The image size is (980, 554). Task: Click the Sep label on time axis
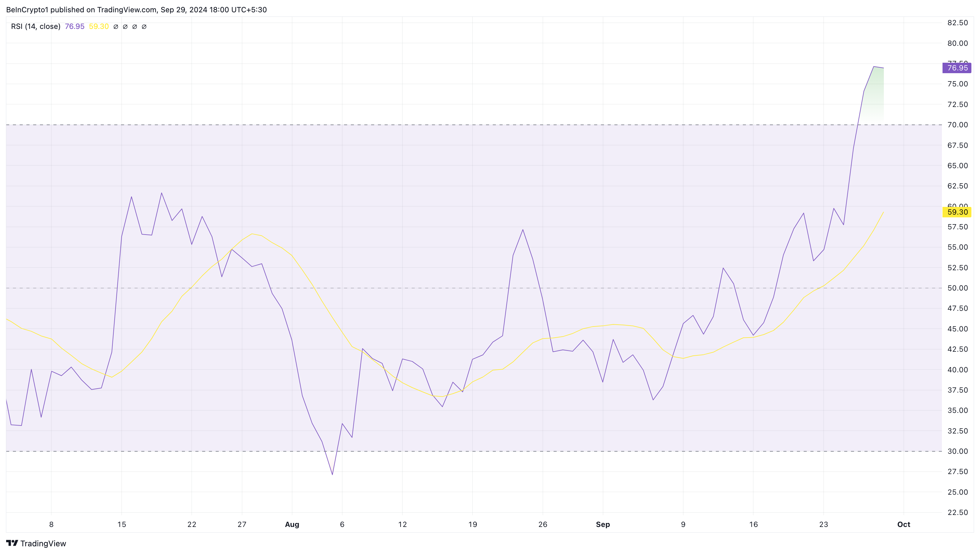(603, 524)
